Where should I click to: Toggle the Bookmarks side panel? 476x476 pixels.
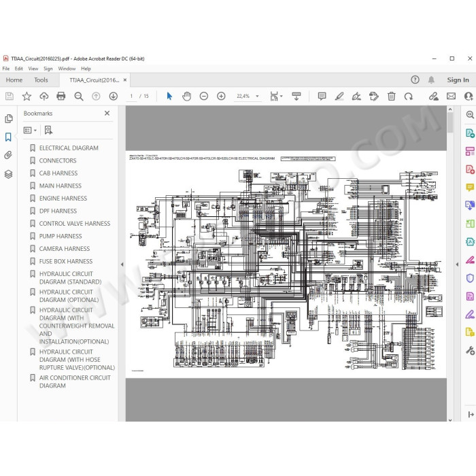pyautogui.click(x=8, y=137)
